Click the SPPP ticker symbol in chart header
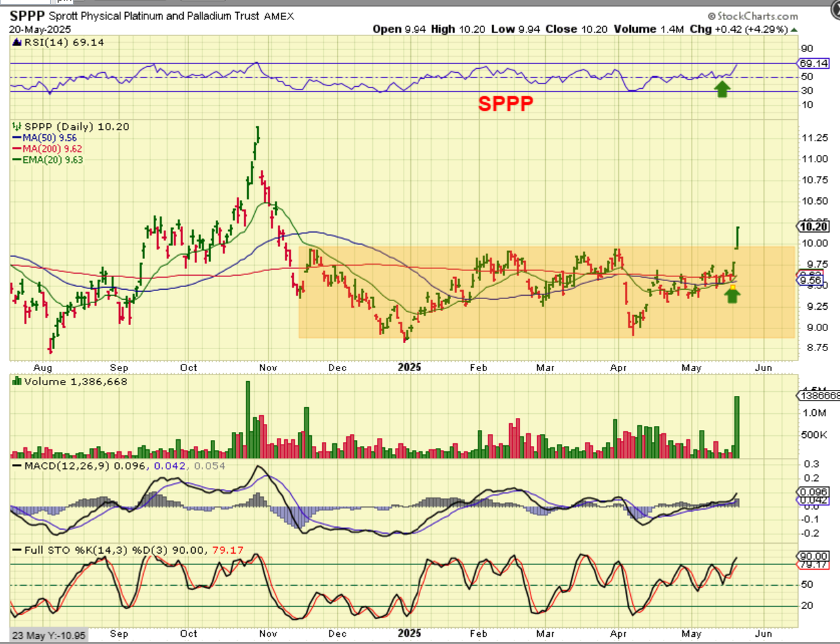 [x=27, y=16]
